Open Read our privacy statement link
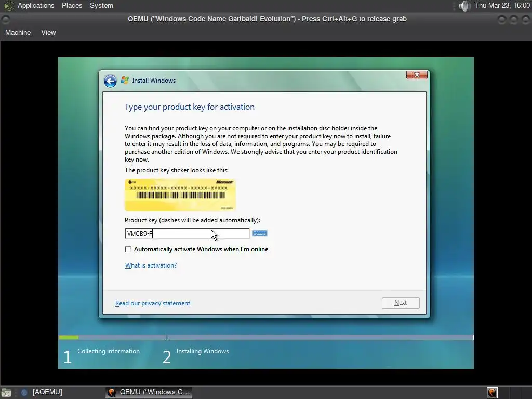This screenshot has width=532, height=399. (153, 303)
